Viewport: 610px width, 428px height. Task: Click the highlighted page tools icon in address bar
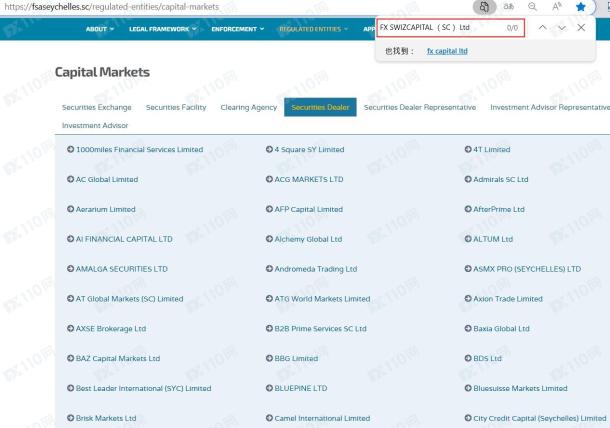click(484, 7)
